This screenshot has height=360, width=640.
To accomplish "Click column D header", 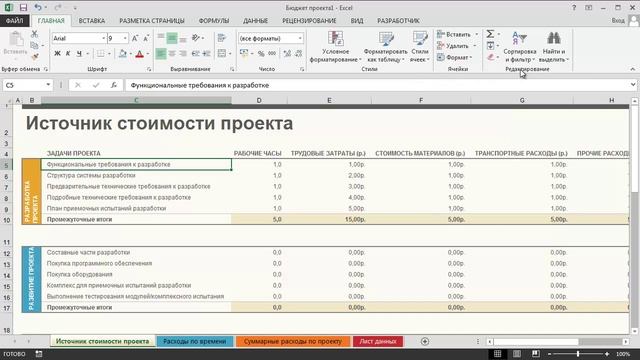I will pyautogui.click(x=259, y=100).
